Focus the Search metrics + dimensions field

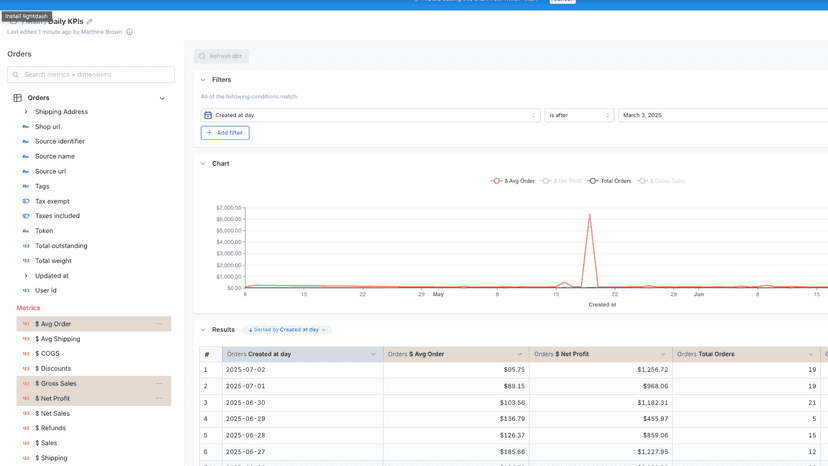[91, 74]
